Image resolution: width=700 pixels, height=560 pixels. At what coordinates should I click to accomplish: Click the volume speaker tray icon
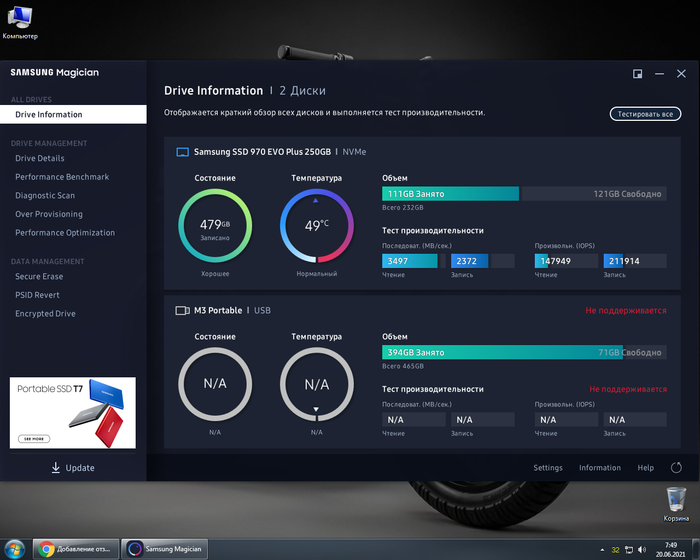pyautogui.click(x=642, y=550)
